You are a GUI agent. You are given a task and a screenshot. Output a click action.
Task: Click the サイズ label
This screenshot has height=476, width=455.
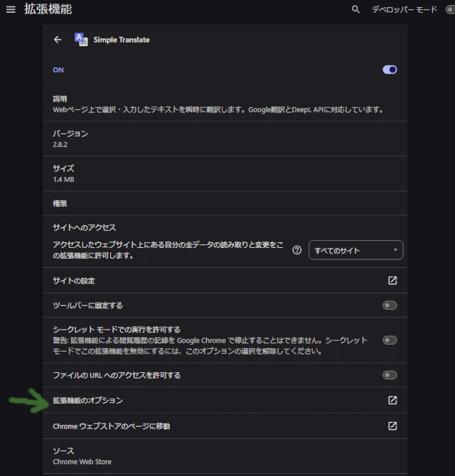[x=63, y=168]
